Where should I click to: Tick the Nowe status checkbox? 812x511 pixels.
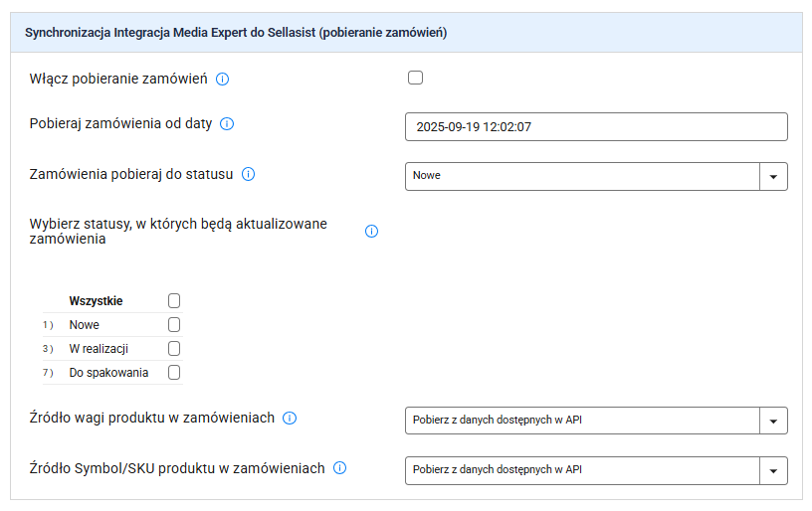pyautogui.click(x=174, y=325)
